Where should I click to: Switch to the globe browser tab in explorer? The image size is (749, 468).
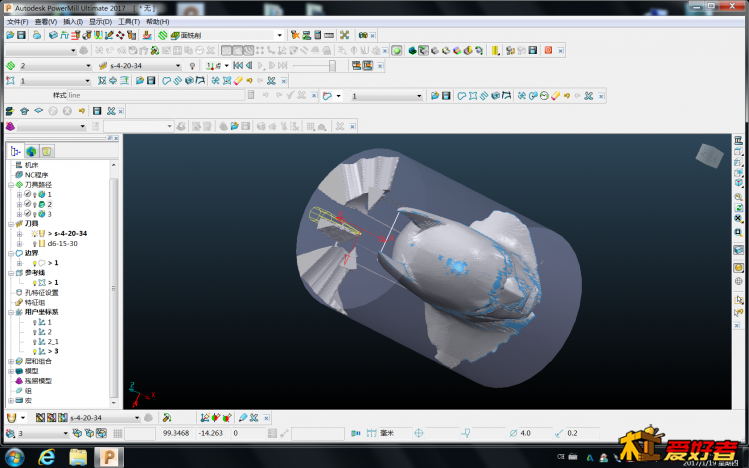tap(32, 151)
